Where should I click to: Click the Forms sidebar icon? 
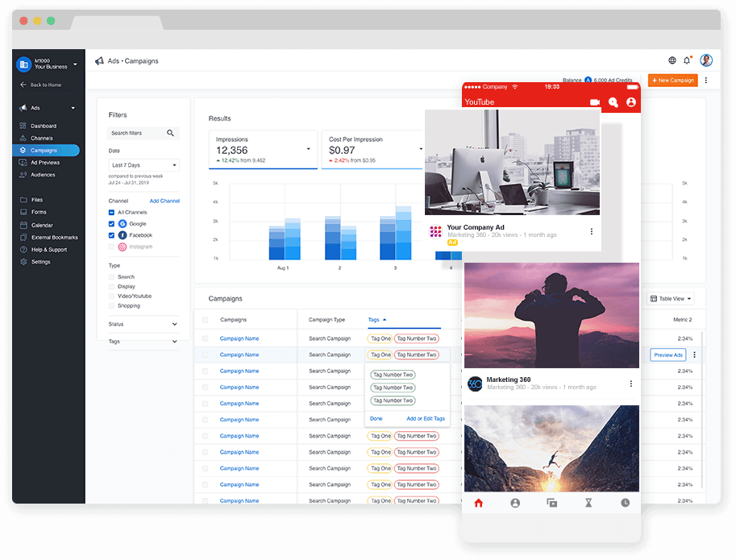(23, 212)
